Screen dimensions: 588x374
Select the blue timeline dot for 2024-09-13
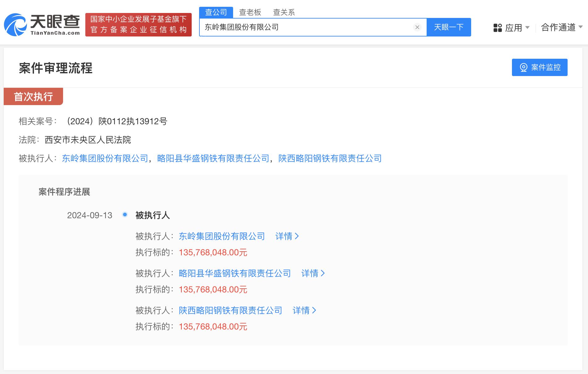tap(125, 214)
